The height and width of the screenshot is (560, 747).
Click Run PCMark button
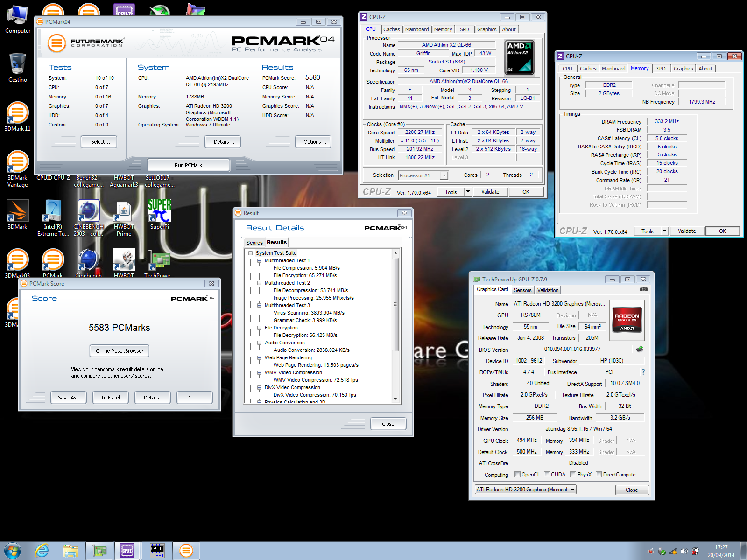(x=188, y=165)
